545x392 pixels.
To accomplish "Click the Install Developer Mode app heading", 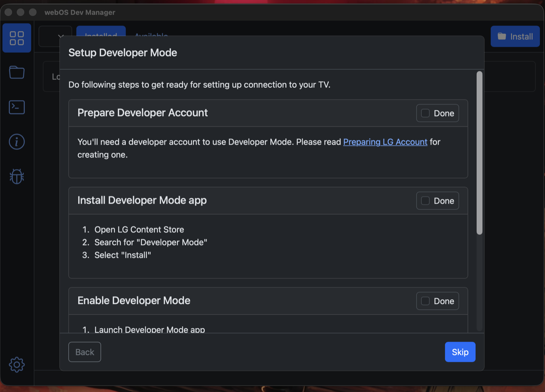I will [142, 200].
